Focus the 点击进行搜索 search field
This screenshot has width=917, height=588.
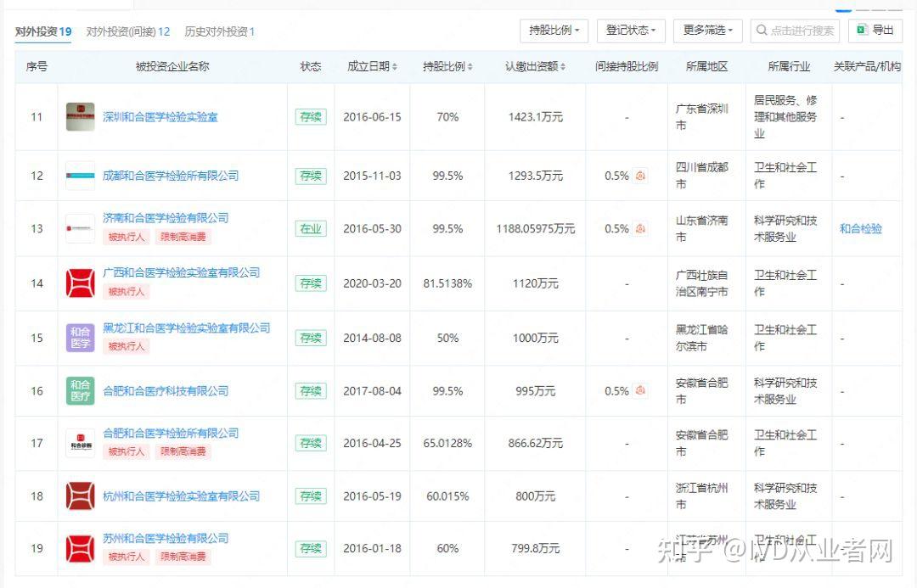795,31
